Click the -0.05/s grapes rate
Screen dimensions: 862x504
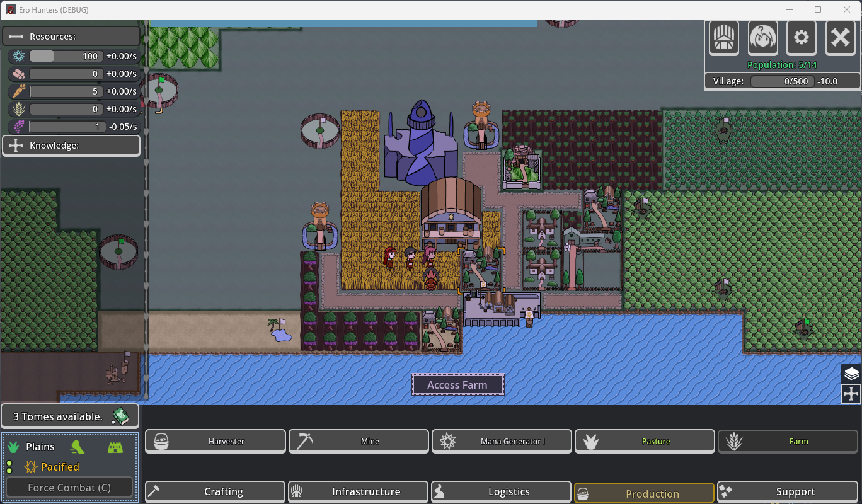click(122, 127)
